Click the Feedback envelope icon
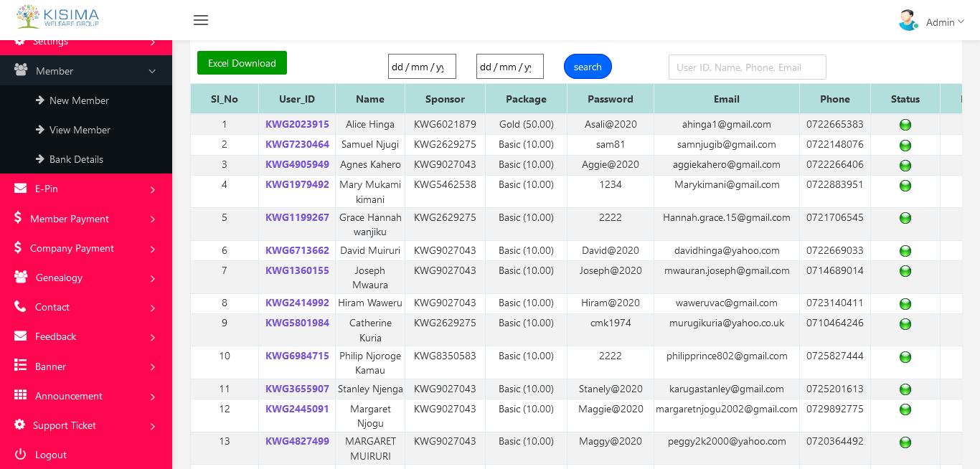Image resolution: width=980 pixels, height=469 pixels. [21, 336]
